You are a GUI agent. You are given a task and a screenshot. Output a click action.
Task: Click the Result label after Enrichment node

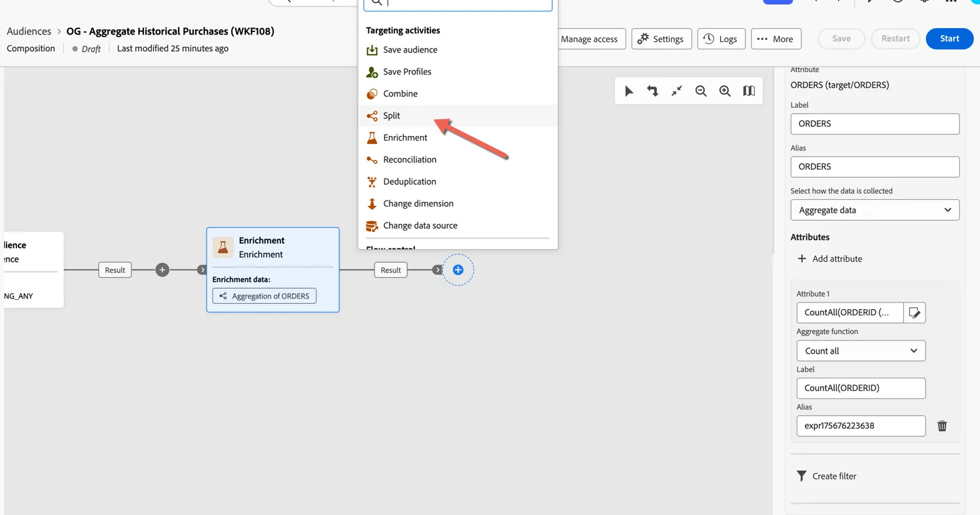(x=390, y=270)
